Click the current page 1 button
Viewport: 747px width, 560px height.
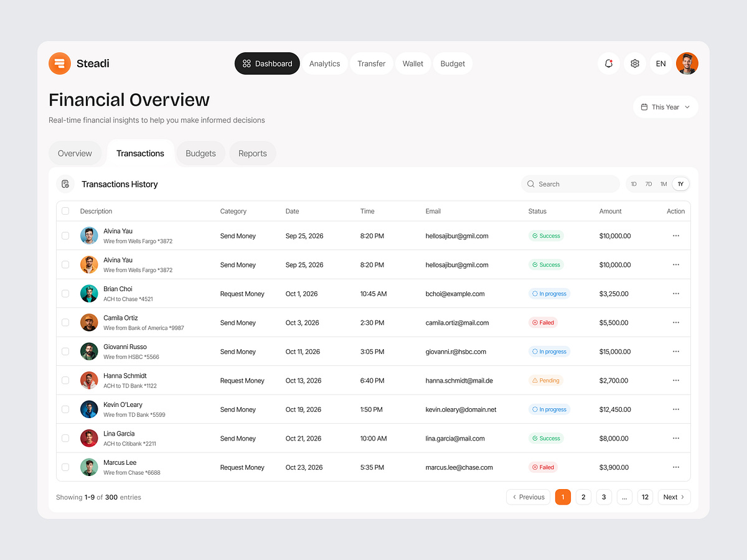(563, 497)
